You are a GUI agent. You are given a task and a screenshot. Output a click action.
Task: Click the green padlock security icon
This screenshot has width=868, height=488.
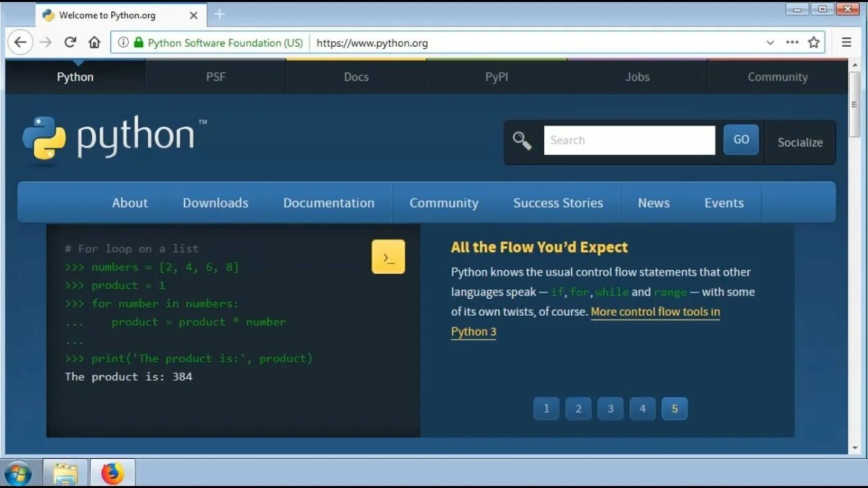(138, 43)
